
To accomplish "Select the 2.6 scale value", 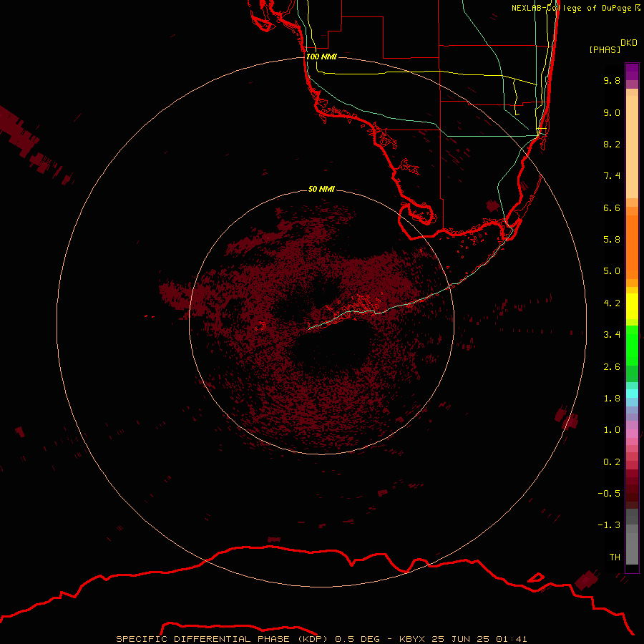I will pyautogui.click(x=612, y=367).
